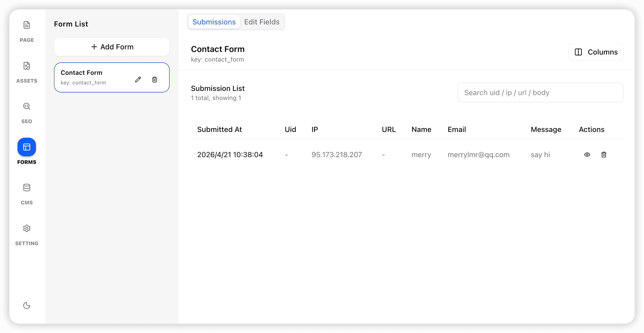
Task: Go to the Assets section
Action: 27,72
